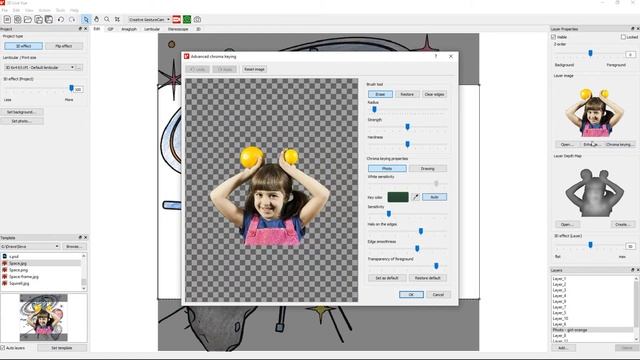The width and height of the screenshot is (640, 360).
Task: Open the Help menu
Action: 74,10
